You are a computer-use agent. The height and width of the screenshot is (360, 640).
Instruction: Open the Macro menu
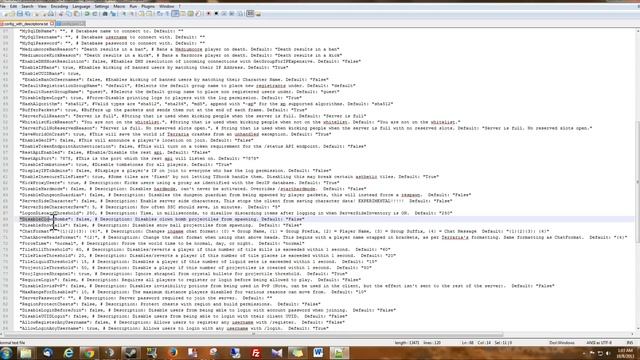click(x=119, y=7)
